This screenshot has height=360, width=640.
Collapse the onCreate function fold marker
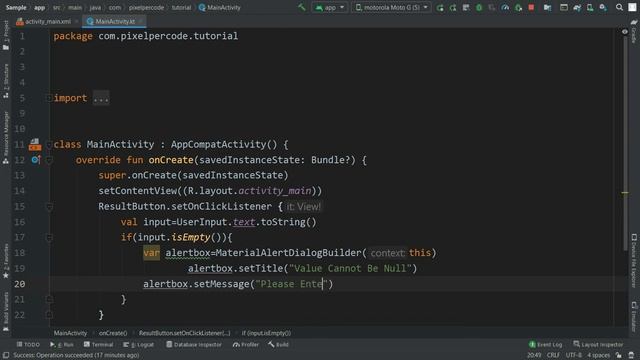pyautogui.click(x=49, y=160)
